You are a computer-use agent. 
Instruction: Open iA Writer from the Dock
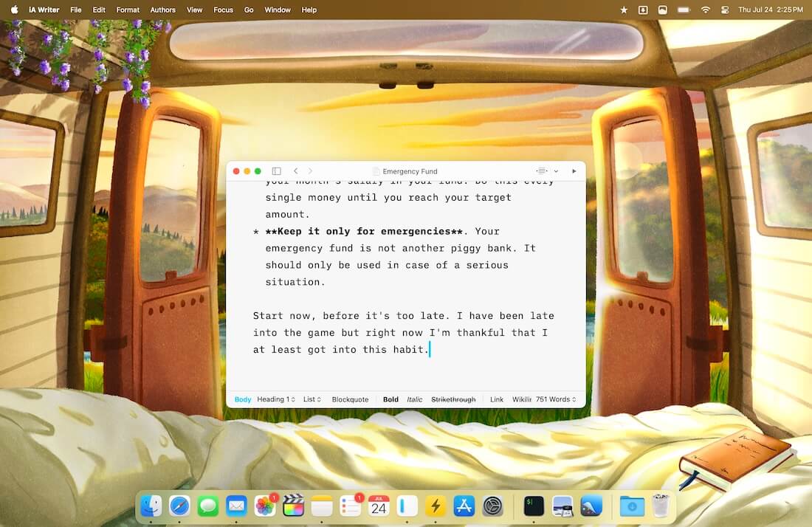[406, 506]
